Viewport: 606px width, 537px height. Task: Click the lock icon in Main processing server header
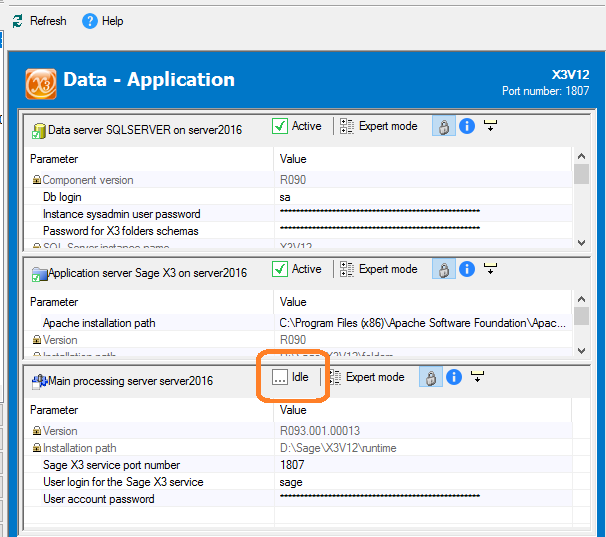click(430, 378)
